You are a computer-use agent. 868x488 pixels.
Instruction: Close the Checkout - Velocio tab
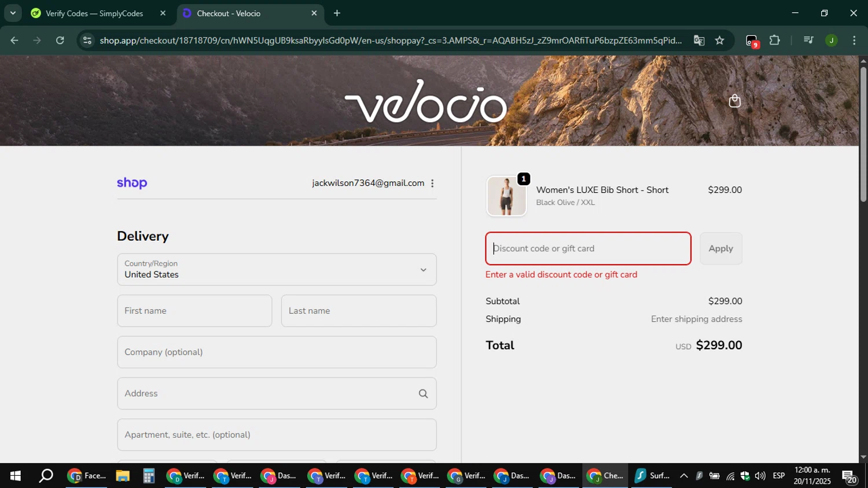tap(314, 13)
